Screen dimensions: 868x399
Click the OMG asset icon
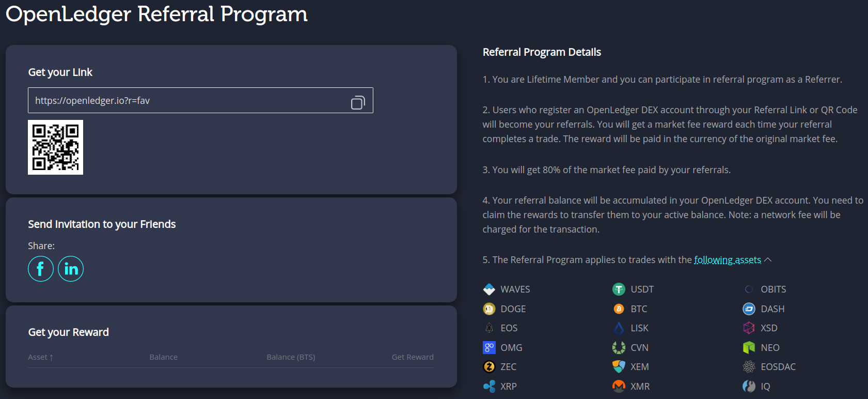pos(489,348)
